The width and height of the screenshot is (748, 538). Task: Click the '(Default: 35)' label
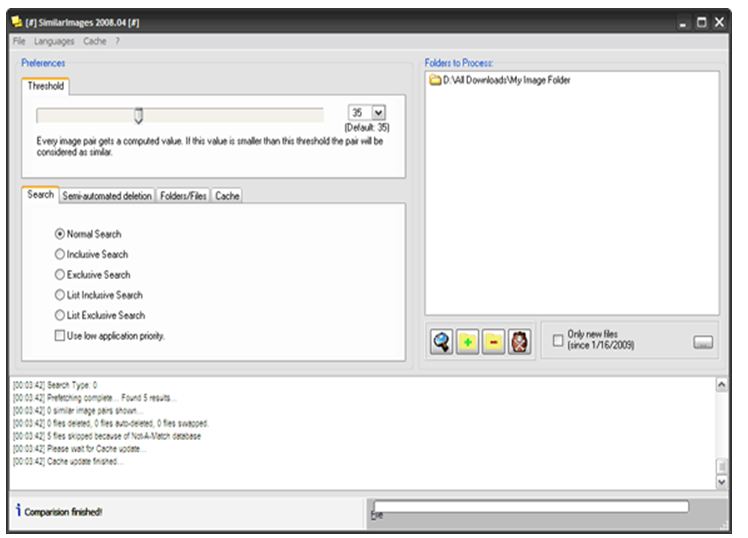click(x=367, y=127)
